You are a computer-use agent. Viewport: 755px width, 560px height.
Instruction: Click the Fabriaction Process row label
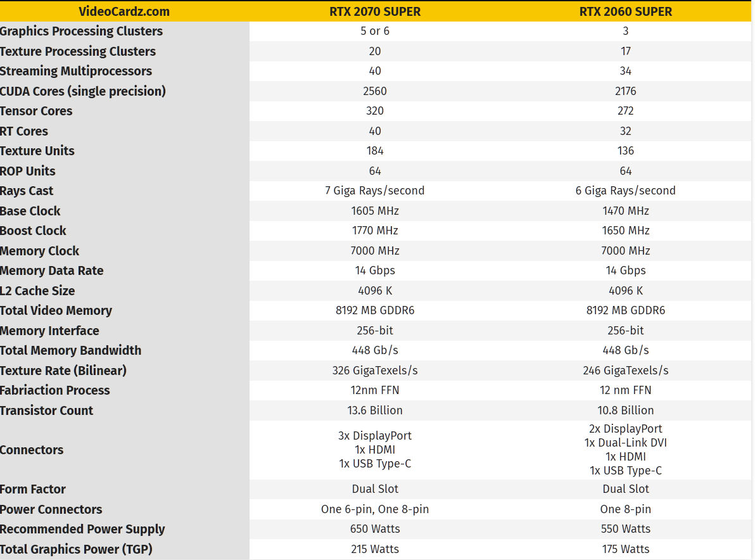coord(55,390)
